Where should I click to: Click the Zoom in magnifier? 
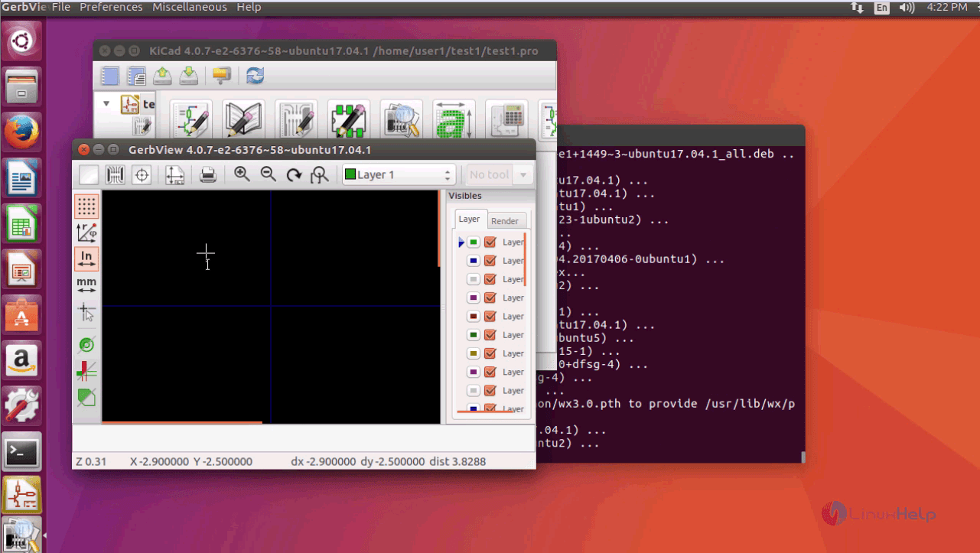tap(242, 174)
